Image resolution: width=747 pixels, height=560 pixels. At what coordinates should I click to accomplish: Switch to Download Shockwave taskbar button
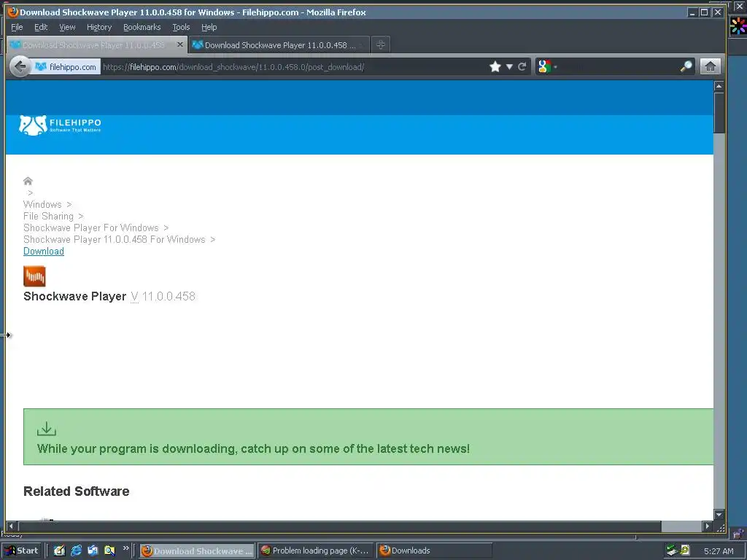click(x=197, y=551)
